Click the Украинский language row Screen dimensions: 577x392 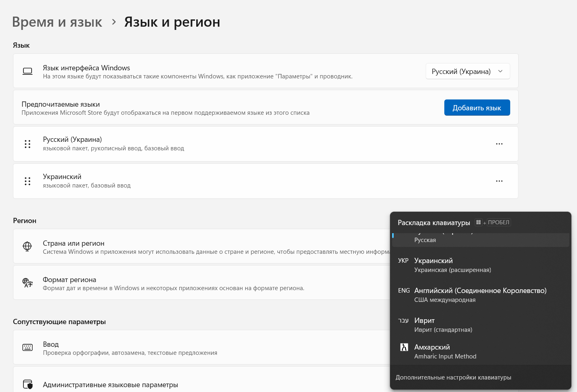click(265, 181)
